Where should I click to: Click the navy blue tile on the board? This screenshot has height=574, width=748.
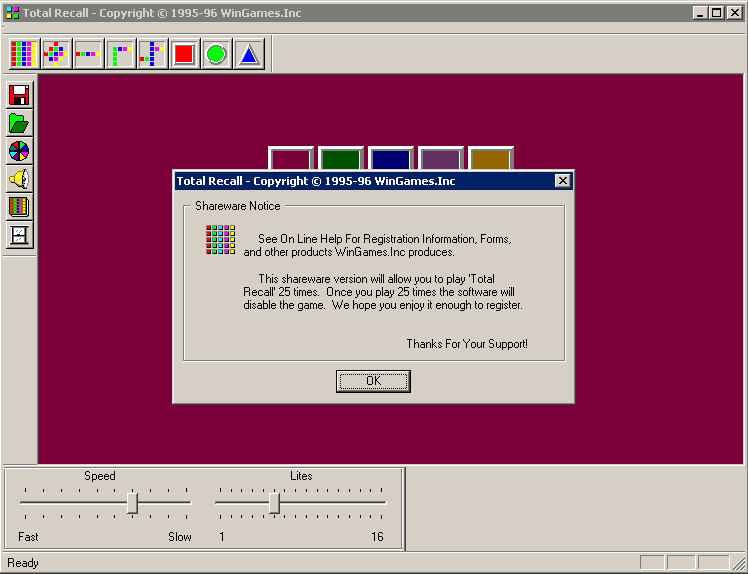pos(390,159)
